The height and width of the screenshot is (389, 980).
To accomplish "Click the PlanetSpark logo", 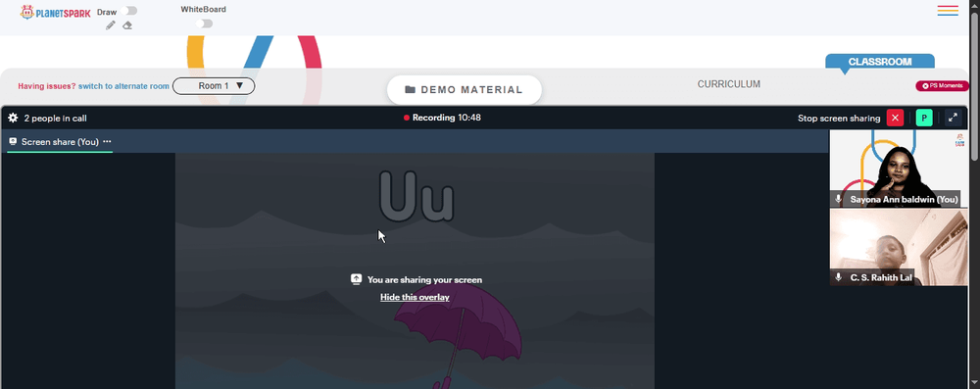I will 55,13.
